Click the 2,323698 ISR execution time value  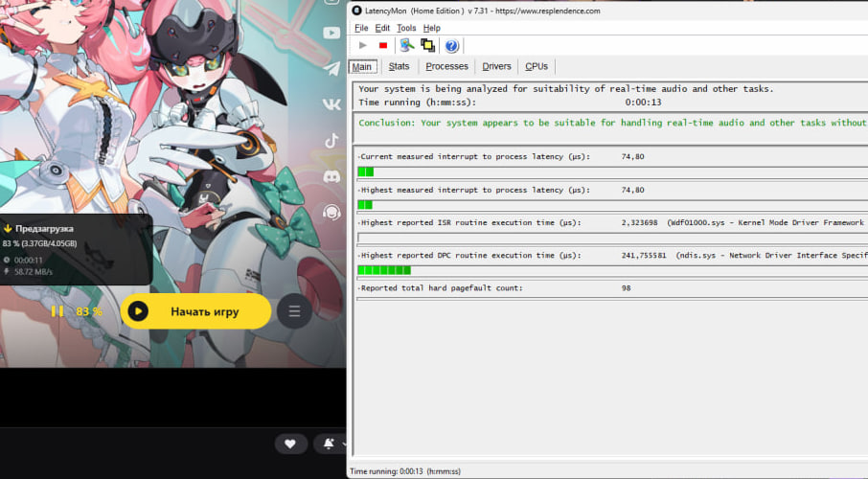tap(639, 222)
